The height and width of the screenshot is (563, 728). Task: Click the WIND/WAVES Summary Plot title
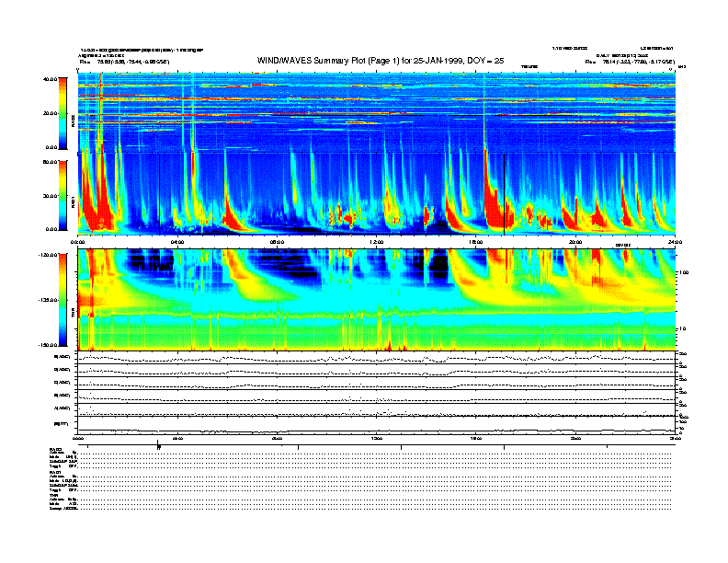coord(381,61)
